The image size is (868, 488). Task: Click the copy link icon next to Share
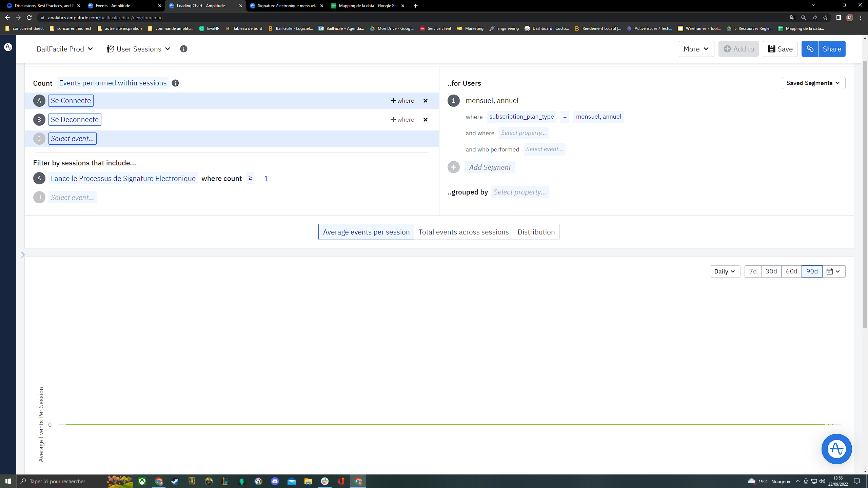810,49
